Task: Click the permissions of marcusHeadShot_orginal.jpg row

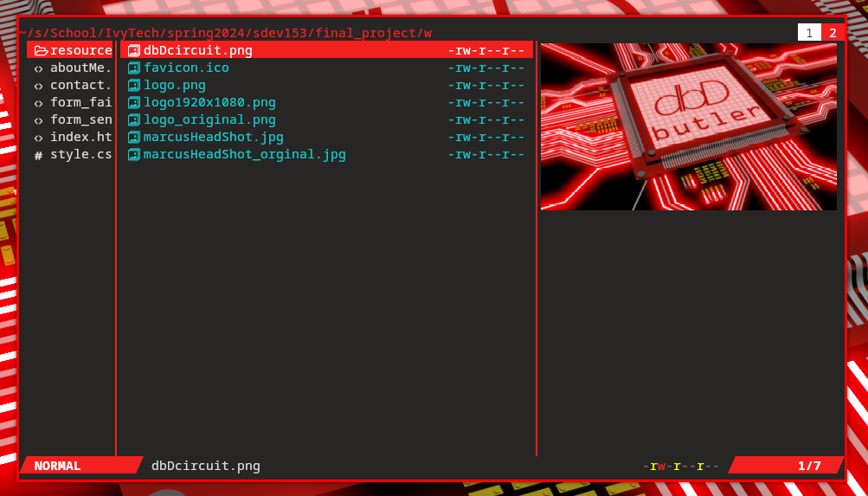Action: [486, 154]
